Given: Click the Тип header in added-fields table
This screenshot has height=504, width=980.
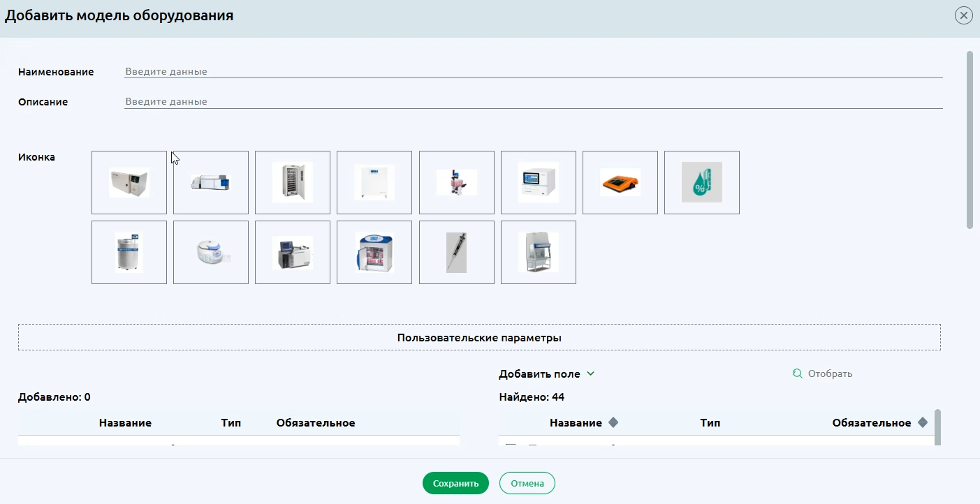Looking at the screenshot, I should point(231,422).
